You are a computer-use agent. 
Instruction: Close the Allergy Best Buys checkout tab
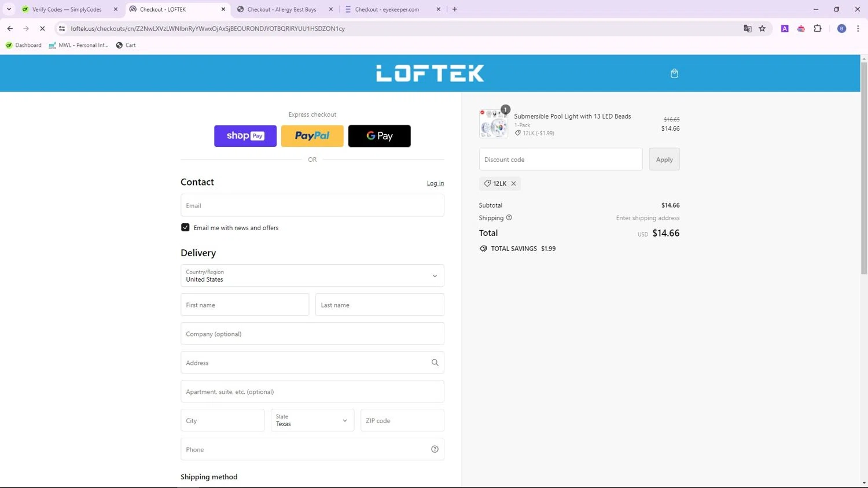[x=331, y=9]
